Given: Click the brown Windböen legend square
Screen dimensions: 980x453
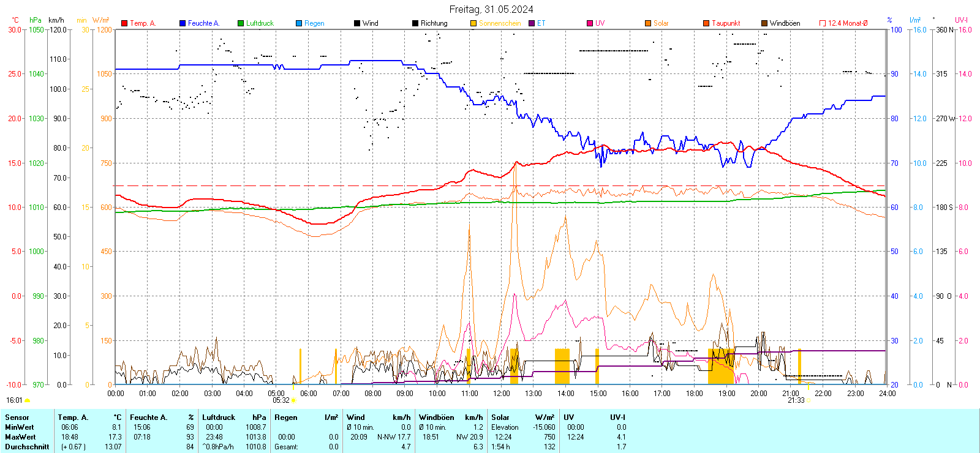Looking at the screenshot, I should point(764,23).
